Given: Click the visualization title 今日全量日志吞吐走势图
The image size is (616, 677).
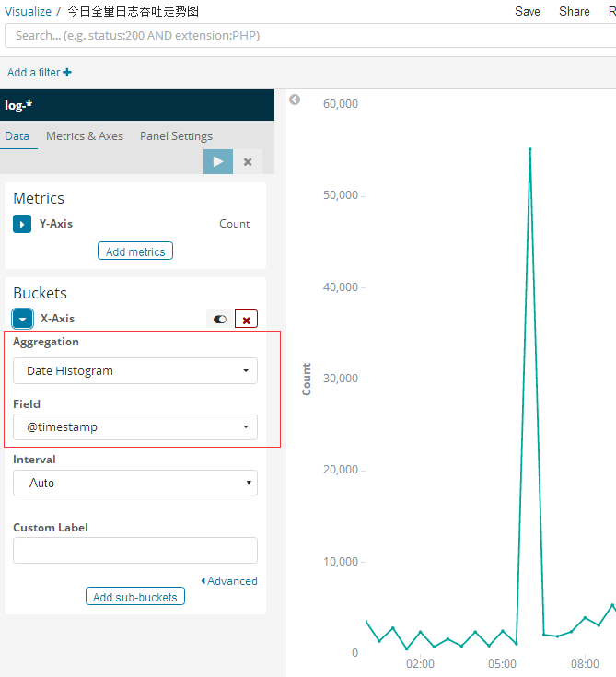Looking at the screenshot, I should click(x=134, y=11).
